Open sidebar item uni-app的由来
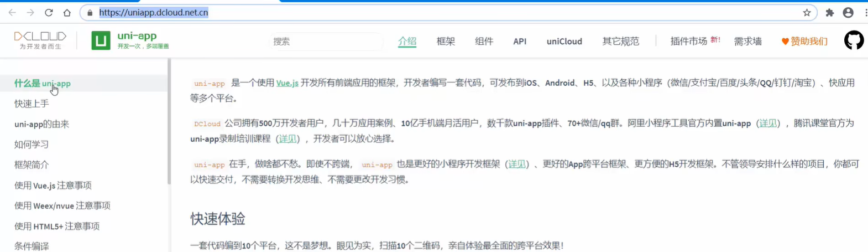 (x=41, y=124)
